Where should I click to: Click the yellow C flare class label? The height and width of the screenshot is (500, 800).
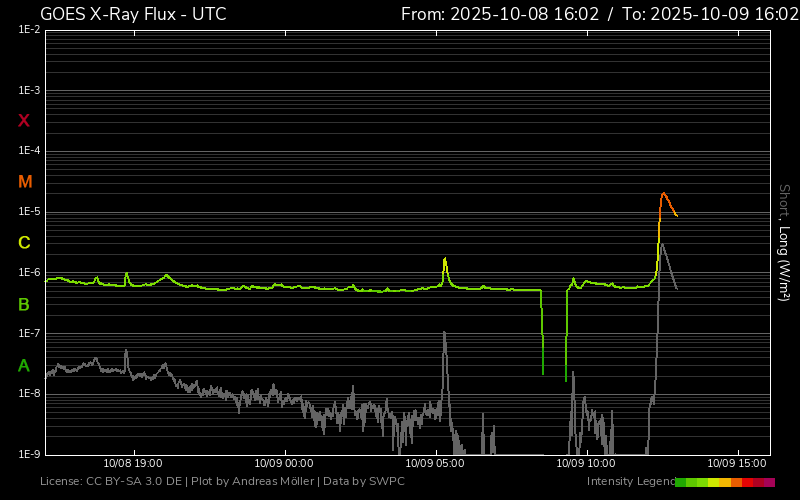tap(24, 243)
